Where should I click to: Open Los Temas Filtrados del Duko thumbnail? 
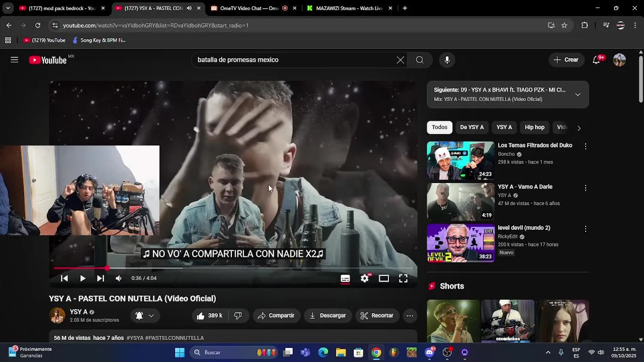461,160
